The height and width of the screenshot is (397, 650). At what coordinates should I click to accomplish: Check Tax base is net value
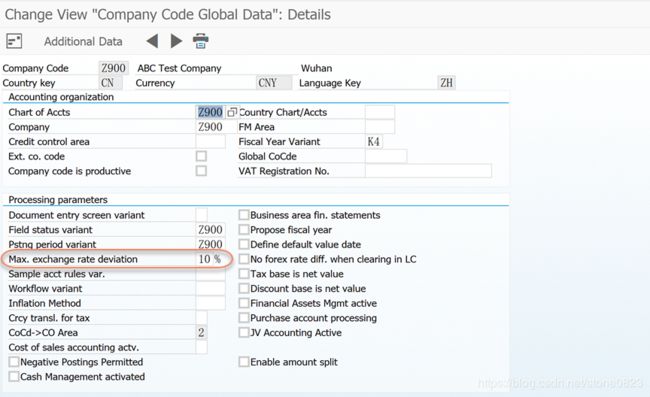pyautogui.click(x=244, y=274)
